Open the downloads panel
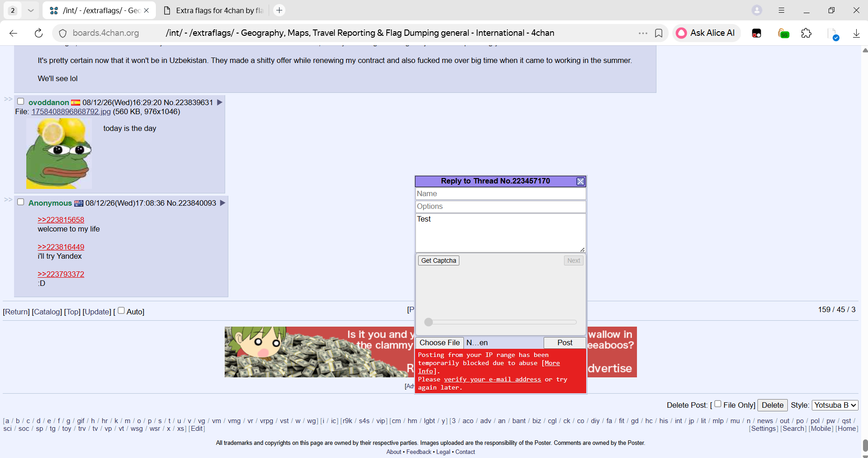868x458 pixels. (x=856, y=33)
